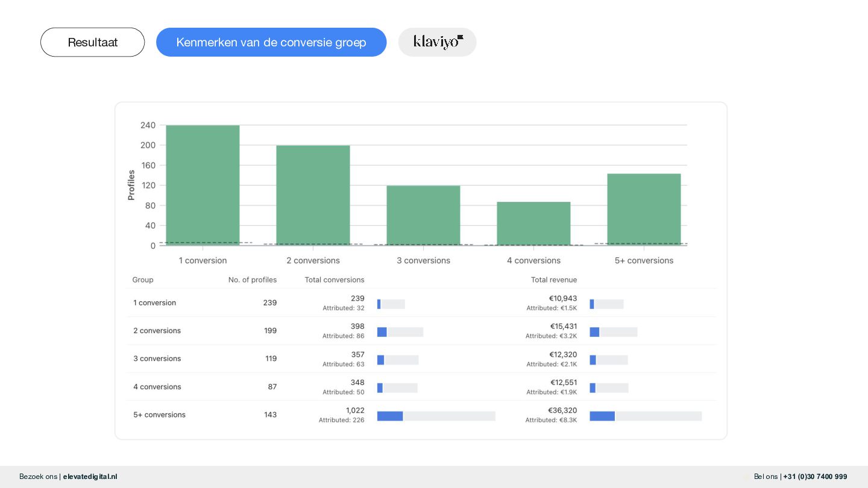Image resolution: width=868 pixels, height=488 pixels.
Task: Click the Resultaat pill button
Action: point(92,42)
